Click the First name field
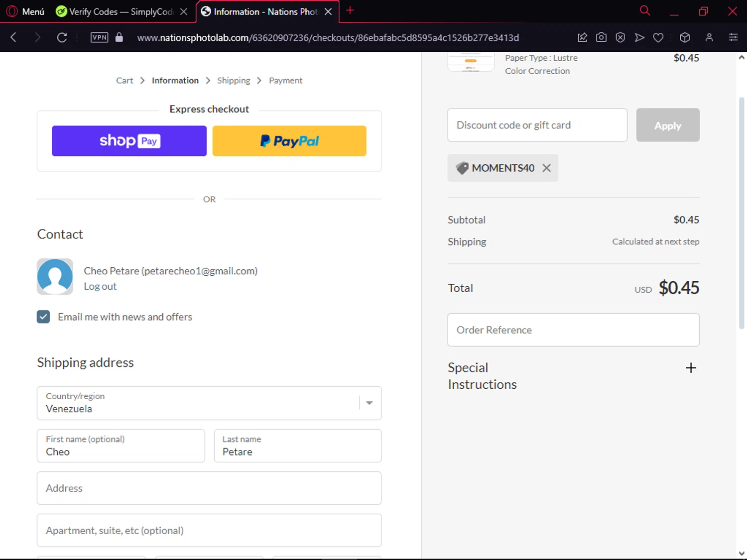 [x=121, y=446]
